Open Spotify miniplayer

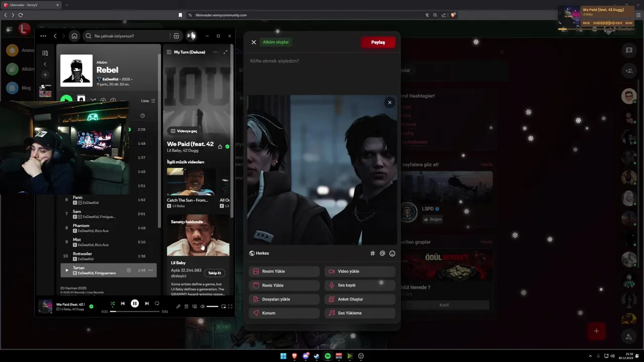click(x=223, y=307)
